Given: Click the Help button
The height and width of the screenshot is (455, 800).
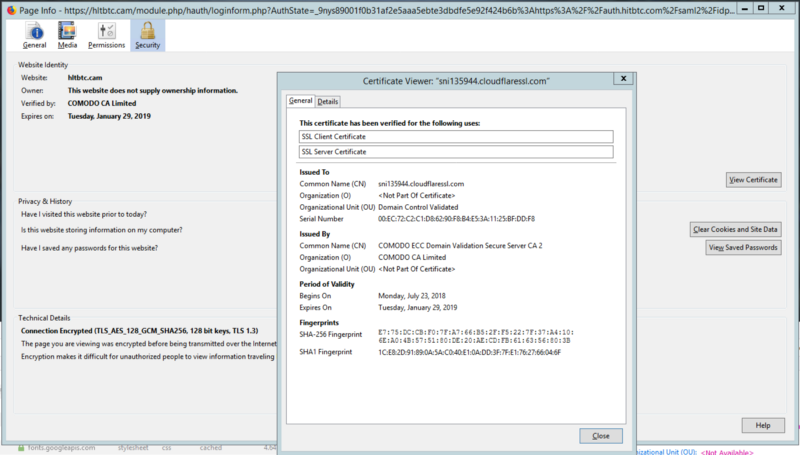Looking at the screenshot, I should click(x=763, y=425).
